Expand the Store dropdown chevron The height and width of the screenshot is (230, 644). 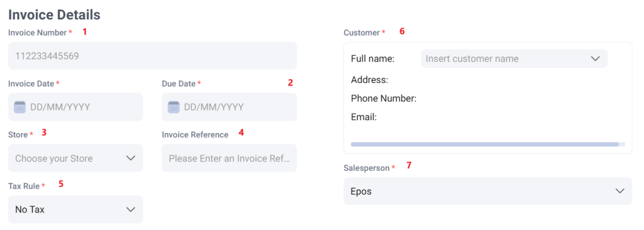[x=131, y=158]
